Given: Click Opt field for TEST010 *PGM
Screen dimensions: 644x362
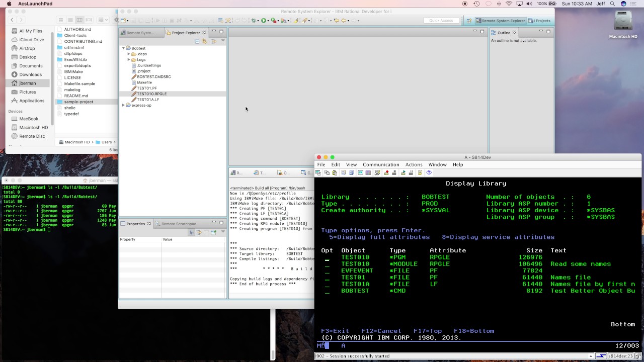Looking at the screenshot, I should coord(327,257).
